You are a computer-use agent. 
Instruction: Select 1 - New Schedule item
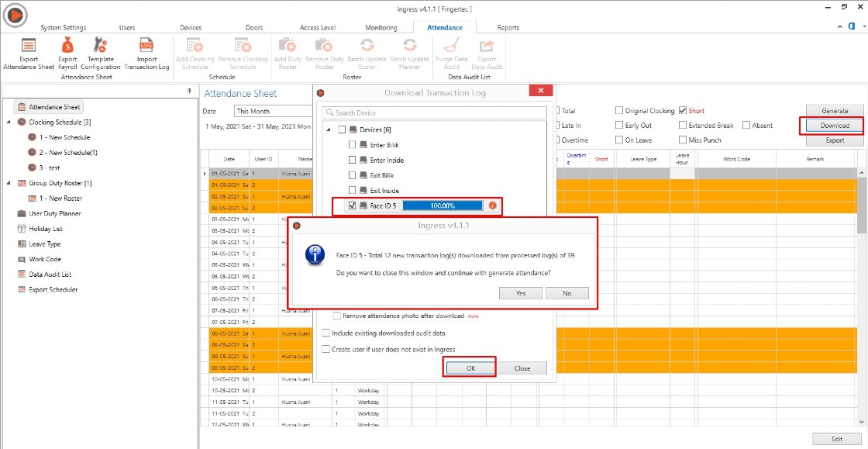(59, 137)
